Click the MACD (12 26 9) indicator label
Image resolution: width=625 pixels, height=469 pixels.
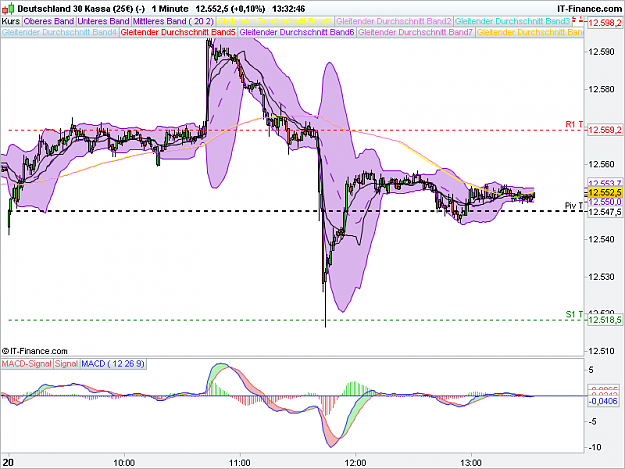pos(113,364)
